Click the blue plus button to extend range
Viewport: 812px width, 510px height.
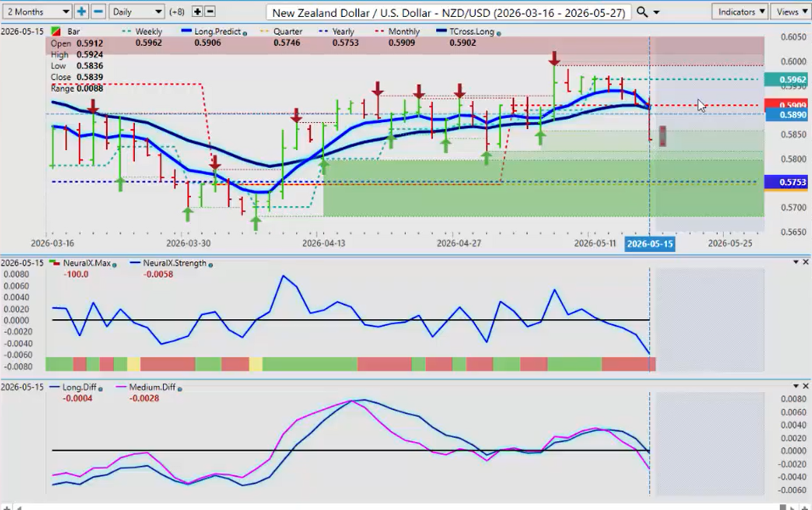point(81,11)
